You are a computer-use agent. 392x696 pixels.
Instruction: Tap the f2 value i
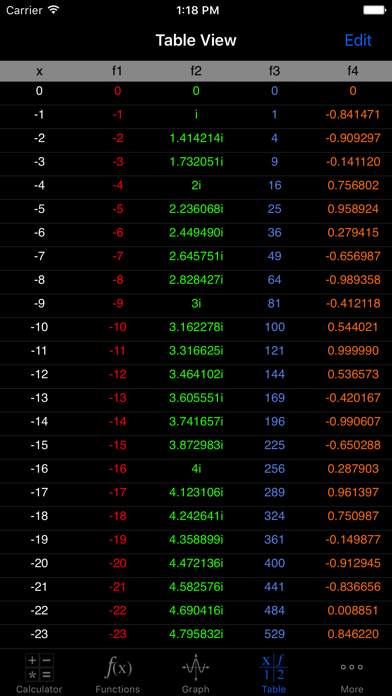[x=196, y=115]
